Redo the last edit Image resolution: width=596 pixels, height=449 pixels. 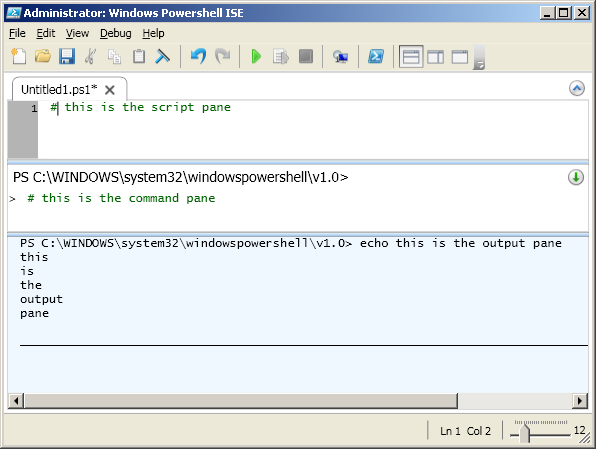coord(223,56)
